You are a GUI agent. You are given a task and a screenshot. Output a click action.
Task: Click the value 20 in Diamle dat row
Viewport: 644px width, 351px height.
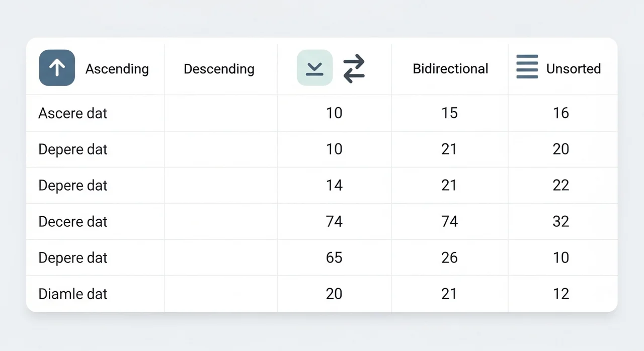tap(334, 294)
